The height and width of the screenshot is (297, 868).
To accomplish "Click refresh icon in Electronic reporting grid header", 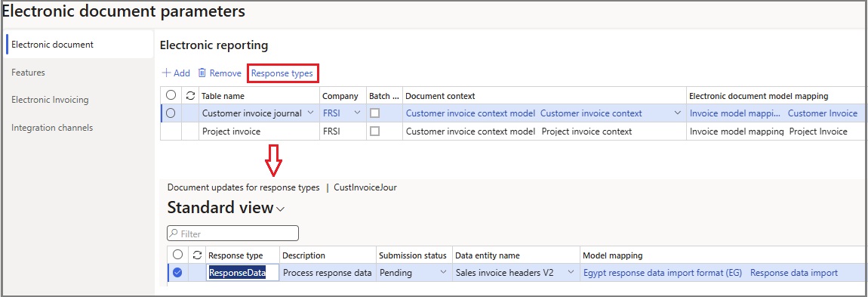I will (x=190, y=96).
